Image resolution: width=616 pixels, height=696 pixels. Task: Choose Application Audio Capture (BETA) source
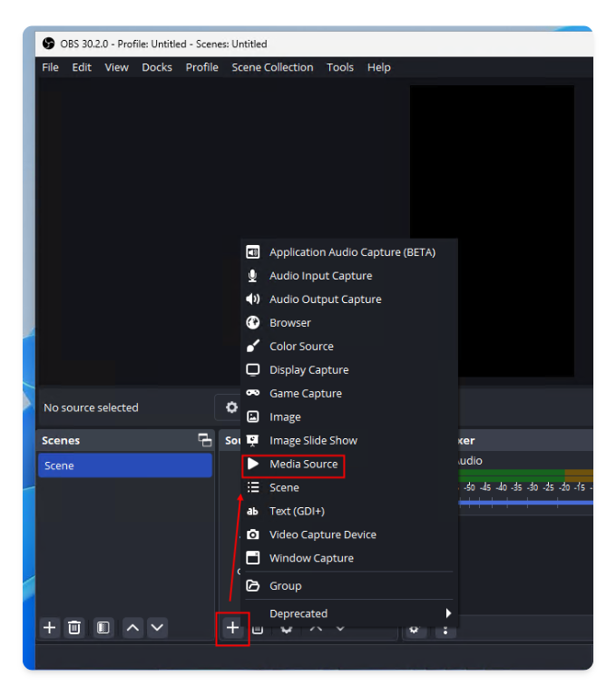coord(349,252)
